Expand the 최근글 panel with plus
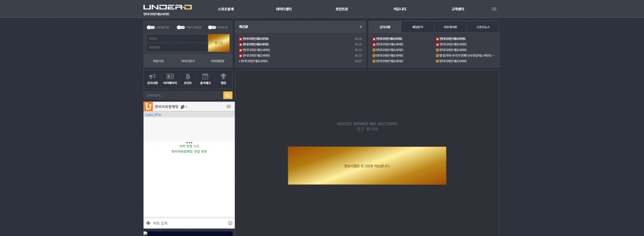 [361, 27]
